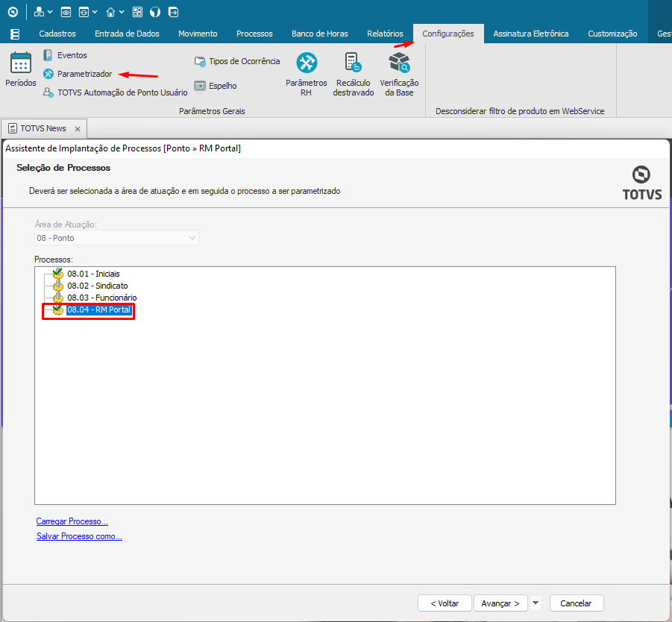Click the Voltar button

tap(445, 603)
